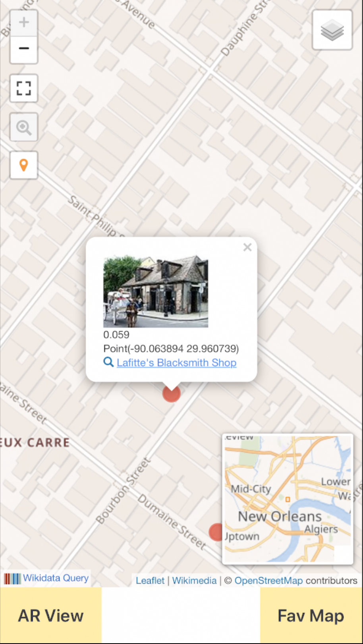This screenshot has width=363, height=644.
Task: Close the Lafitte's Blacksmith Shop popup
Action: tap(247, 247)
